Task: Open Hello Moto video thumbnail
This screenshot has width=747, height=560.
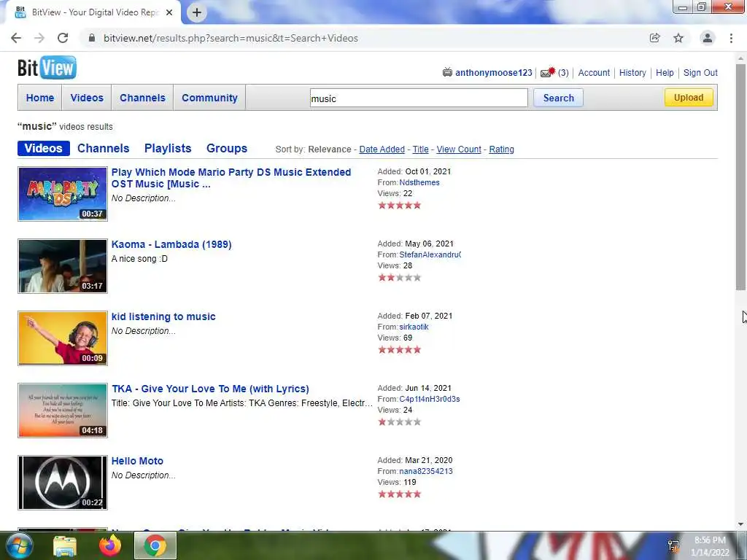Action: pyautogui.click(x=63, y=483)
